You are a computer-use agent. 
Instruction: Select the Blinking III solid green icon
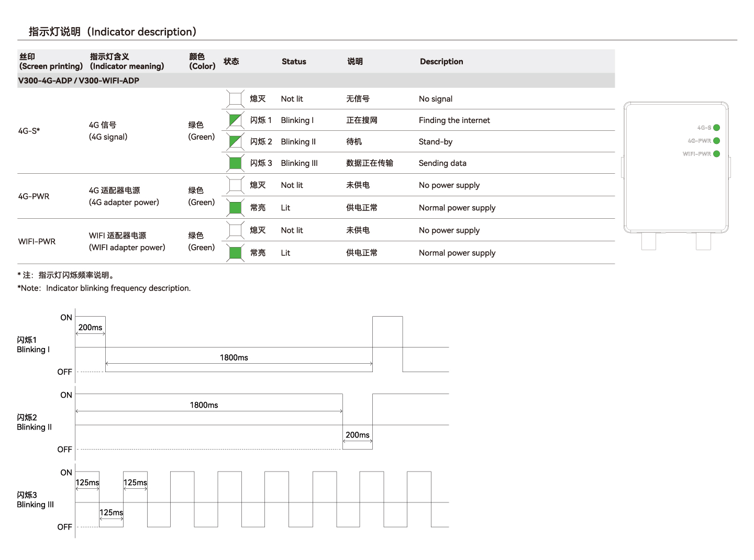(x=234, y=163)
